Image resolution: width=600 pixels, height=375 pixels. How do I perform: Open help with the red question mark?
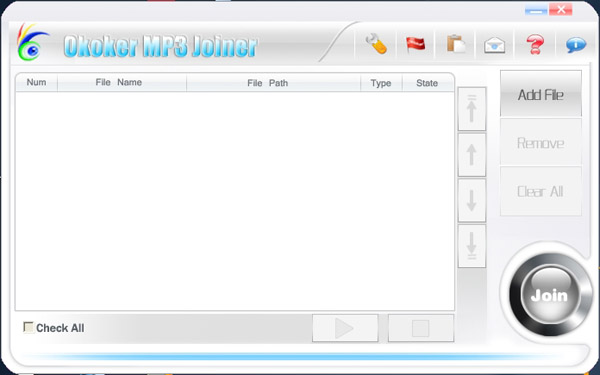tap(535, 44)
